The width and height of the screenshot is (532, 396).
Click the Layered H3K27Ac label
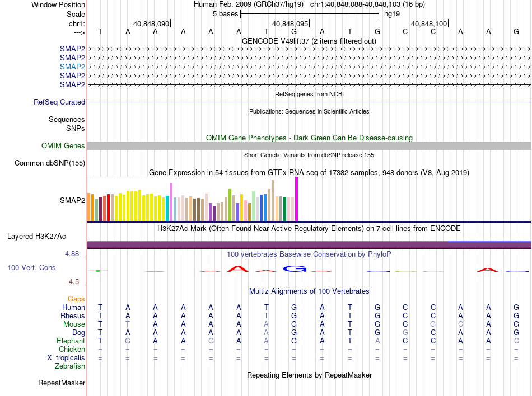coord(36,236)
